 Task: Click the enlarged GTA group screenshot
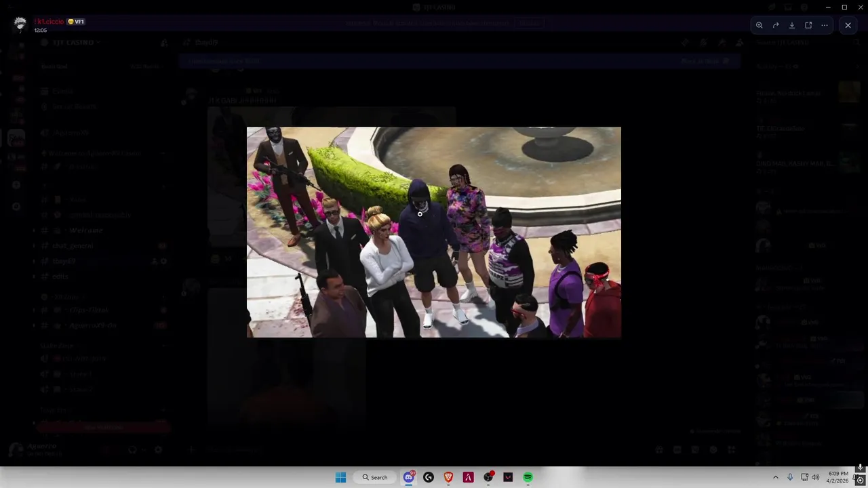click(x=434, y=232)
